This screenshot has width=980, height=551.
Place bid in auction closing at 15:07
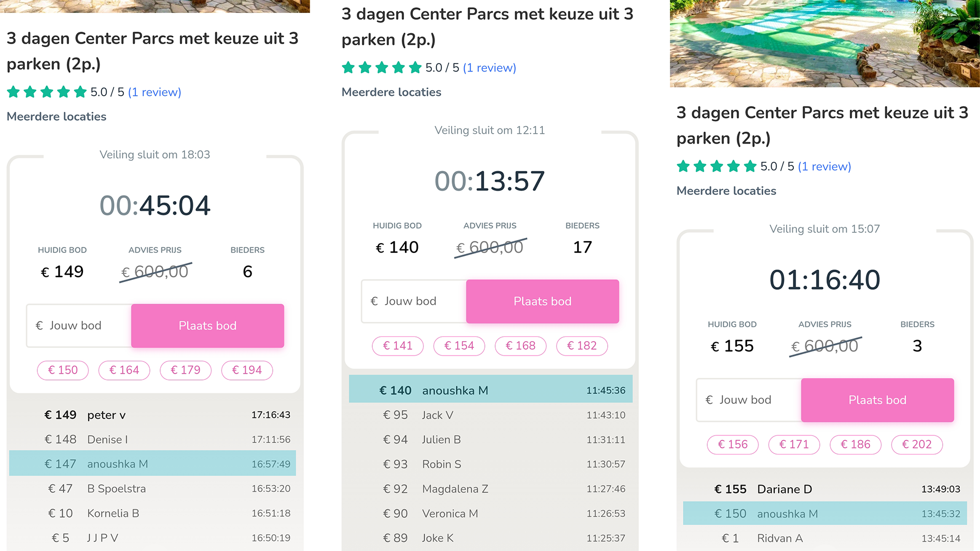(877, 400)
